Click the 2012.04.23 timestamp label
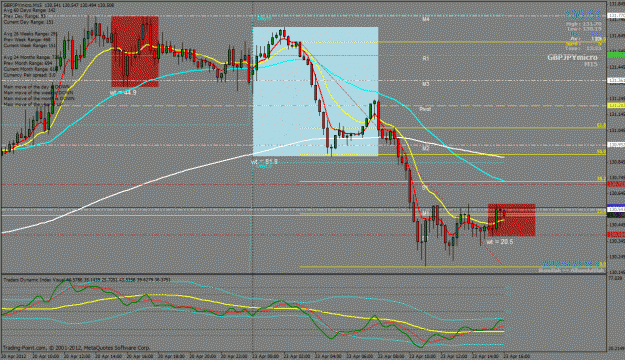Image resolution: width=625 pixels, height=360 pixels. point(571,264)
